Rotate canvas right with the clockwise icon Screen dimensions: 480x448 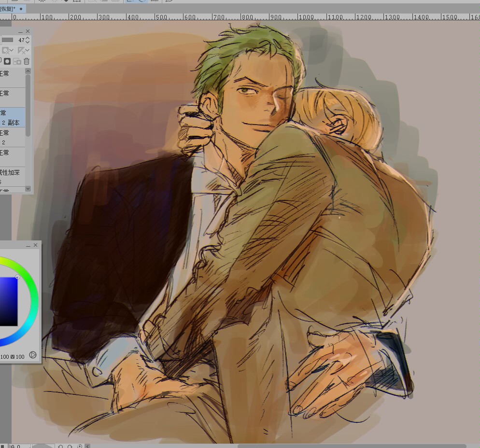[x=70, y=446]
